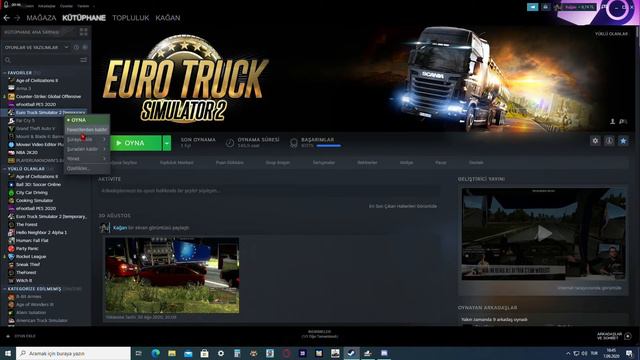Viewport: 640px width, 360px height.
Task: Select Counter-Strike: Global Offensive in library
Action: 48,96
